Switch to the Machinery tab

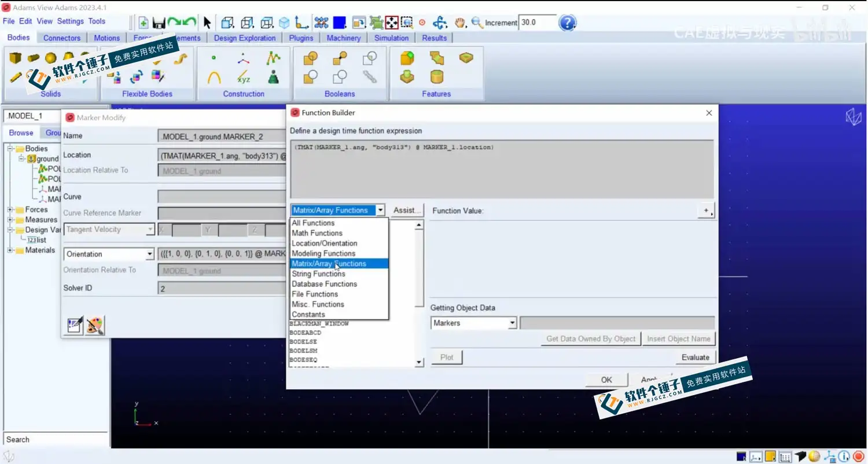(x=344, y=38)
